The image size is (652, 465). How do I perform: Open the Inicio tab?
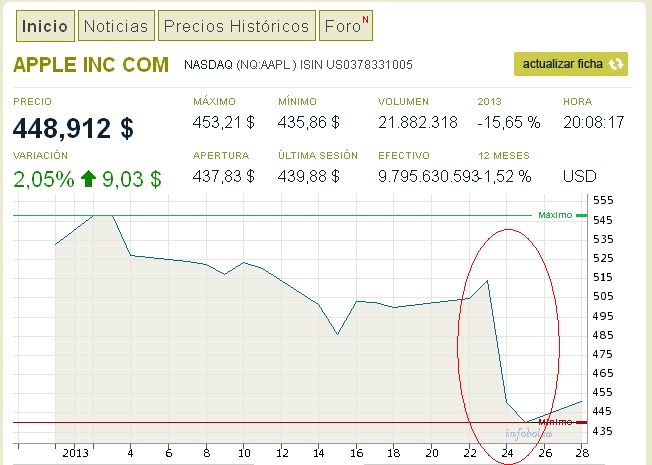[x=45, y=26]
